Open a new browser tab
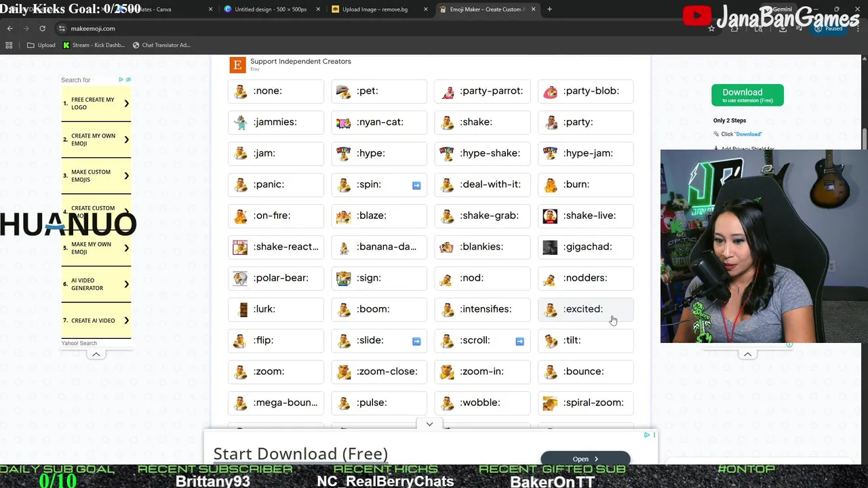 pos(549,9)
